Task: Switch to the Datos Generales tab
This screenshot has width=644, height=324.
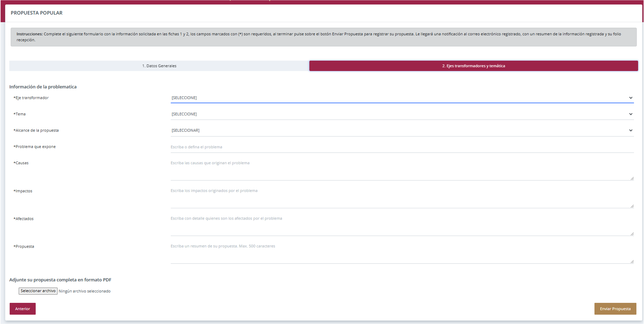Action: coord(159,66)
